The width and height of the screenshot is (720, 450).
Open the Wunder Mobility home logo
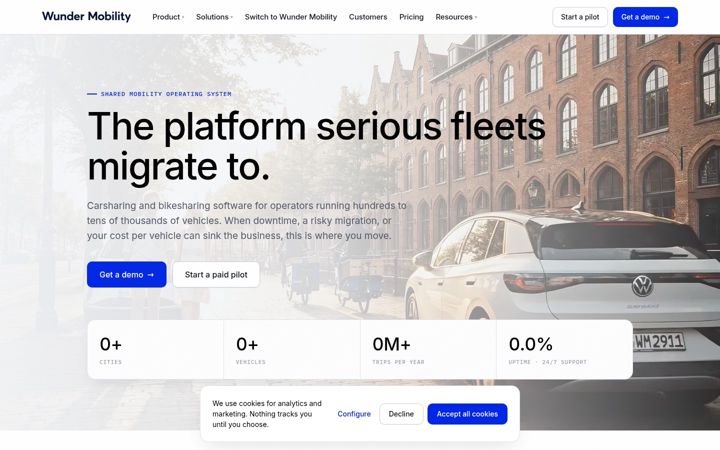86,17
